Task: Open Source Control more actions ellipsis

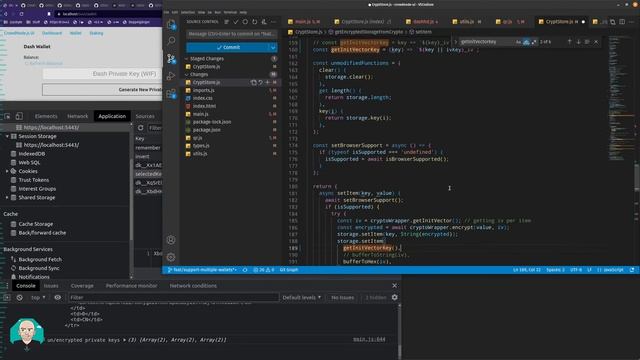Action: pyautogui.click(x=273, y=22)
